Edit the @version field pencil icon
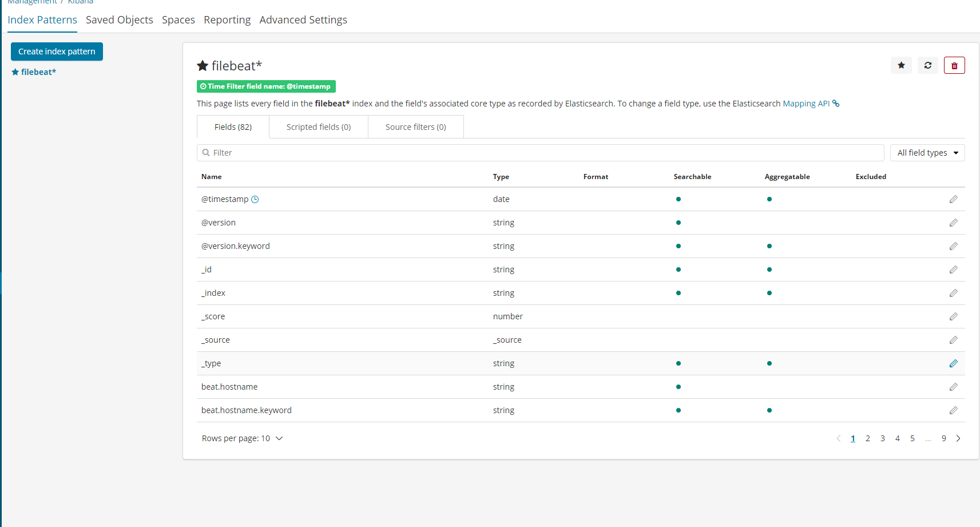980x527 pixels. (953, 223)
